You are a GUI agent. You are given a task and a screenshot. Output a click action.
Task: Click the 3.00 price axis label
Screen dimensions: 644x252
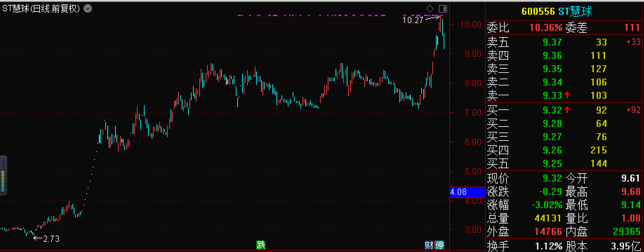(473, 230)
